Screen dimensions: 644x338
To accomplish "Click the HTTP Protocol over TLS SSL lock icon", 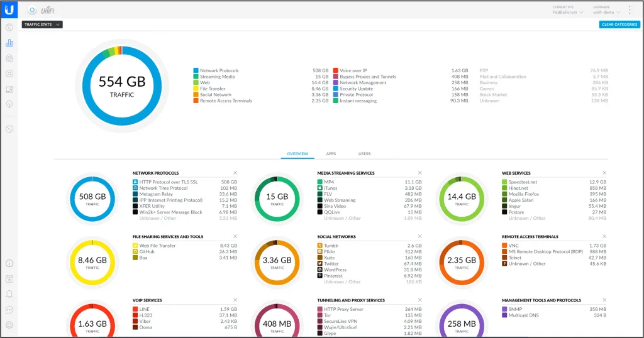I will pyautogui.click(x=135, y=182).
